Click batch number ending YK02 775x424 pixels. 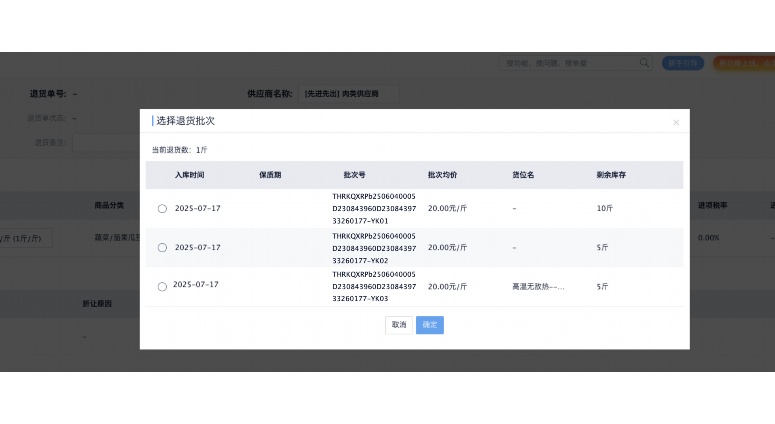(x=374, y=248)
